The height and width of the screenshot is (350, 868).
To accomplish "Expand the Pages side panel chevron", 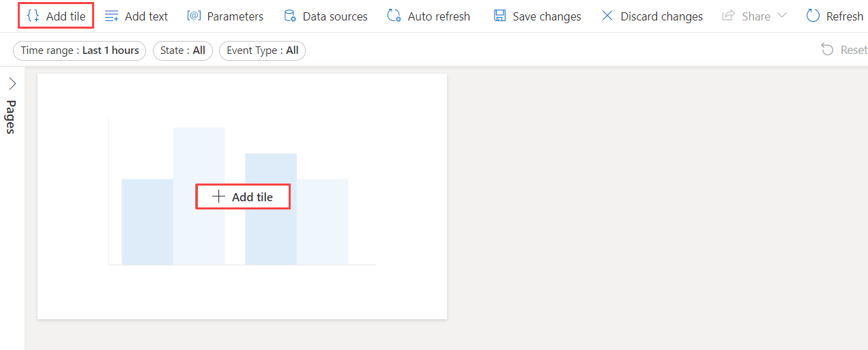I will tap(12, 84).
